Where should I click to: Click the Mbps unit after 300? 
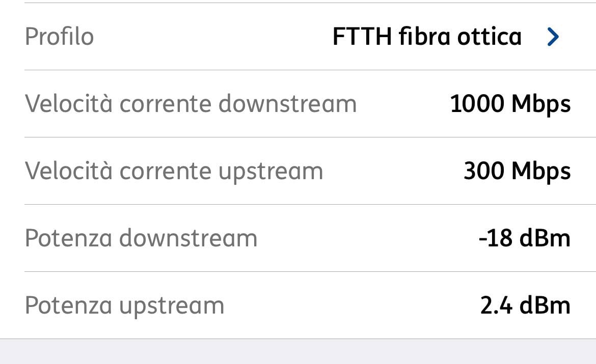pyautogui.click(x=541, y=172)
